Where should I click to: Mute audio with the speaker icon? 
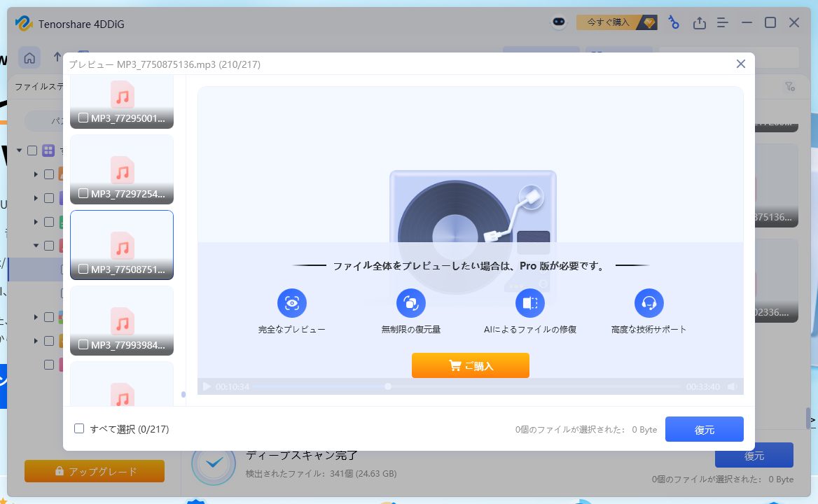(732, 386)
